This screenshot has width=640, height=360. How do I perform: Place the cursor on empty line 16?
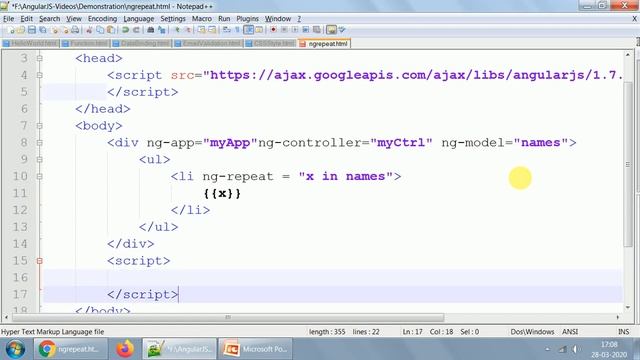coord(333,278)
